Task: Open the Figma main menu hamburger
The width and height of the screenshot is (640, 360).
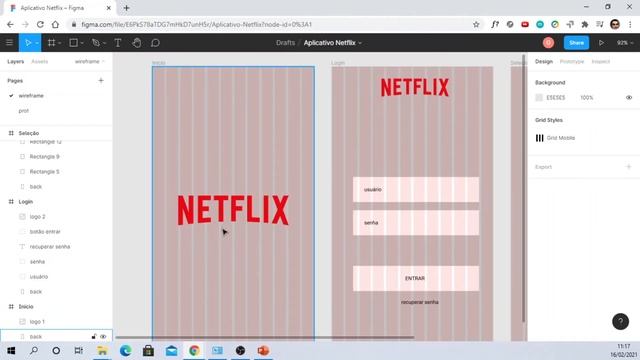Action: click(x=9, y=42)
